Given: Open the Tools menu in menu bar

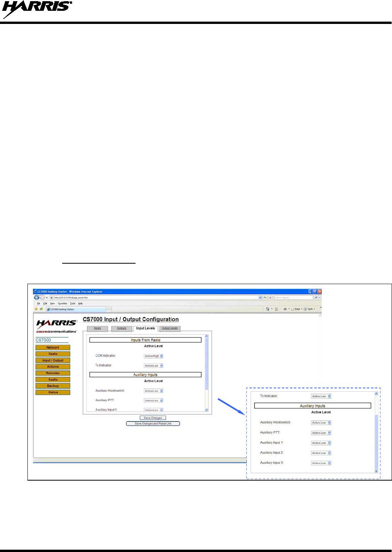Looking at the screenshot, I should click(73, 303).
